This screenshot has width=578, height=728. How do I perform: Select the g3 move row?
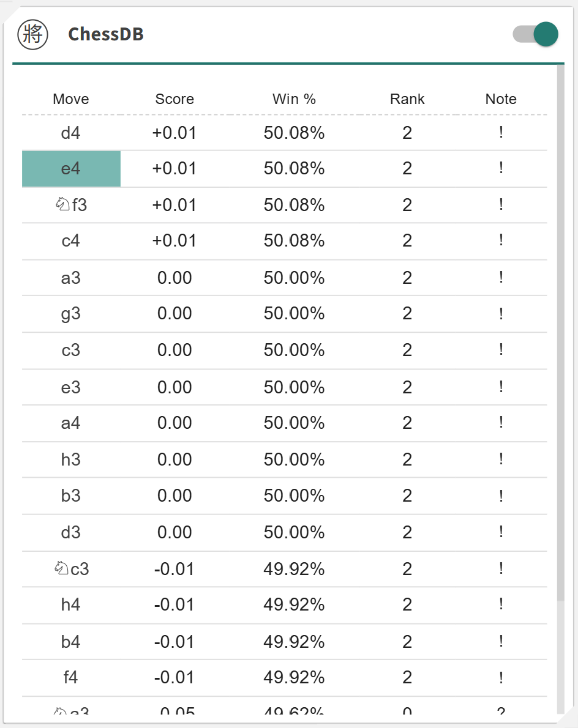71,314
